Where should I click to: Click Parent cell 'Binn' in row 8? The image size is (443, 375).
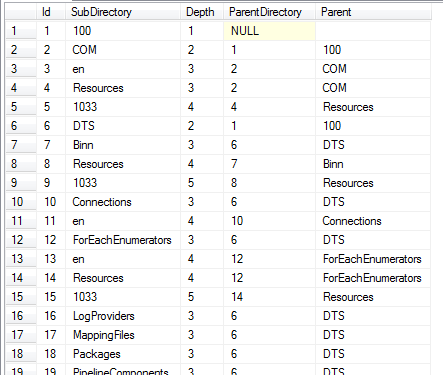pos(373,164)
